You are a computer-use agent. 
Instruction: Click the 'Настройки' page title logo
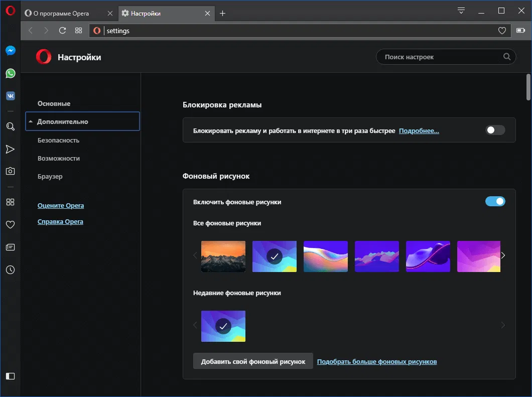(x=44, y=57)
